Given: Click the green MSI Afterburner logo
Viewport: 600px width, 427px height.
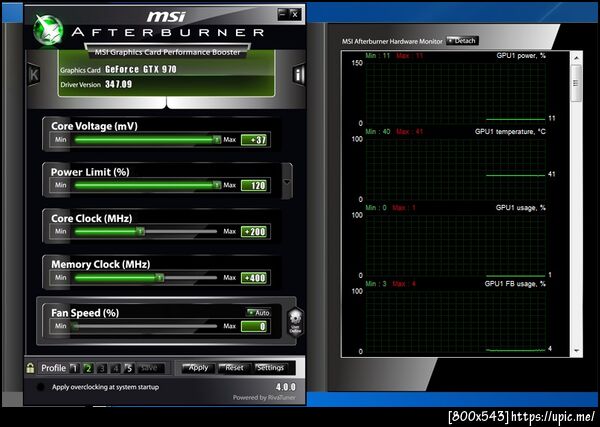Looking at the screenshot, I should [x=48, y=30].
